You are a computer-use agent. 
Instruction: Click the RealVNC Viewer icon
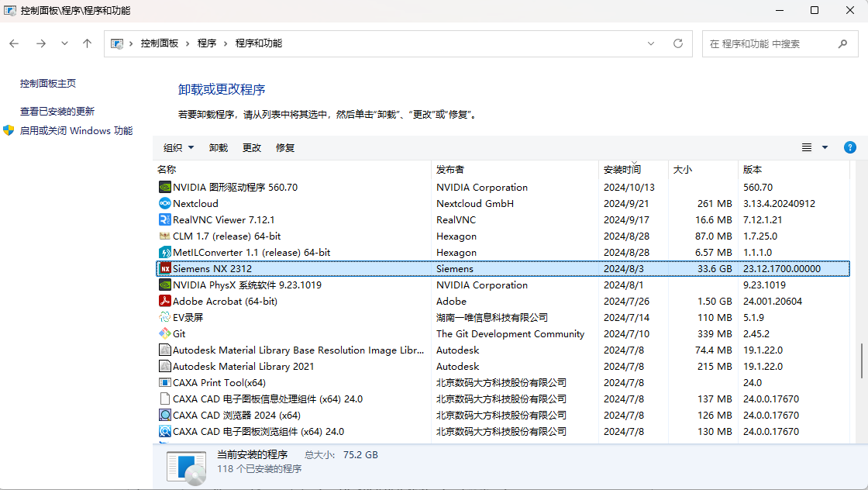(x=165, y=219)
